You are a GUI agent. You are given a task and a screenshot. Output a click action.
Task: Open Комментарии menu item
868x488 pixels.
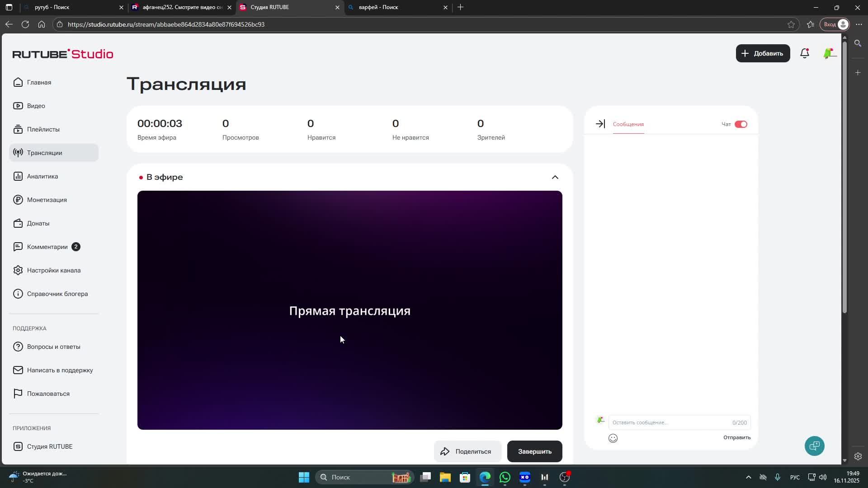click(x=47, y=247)
